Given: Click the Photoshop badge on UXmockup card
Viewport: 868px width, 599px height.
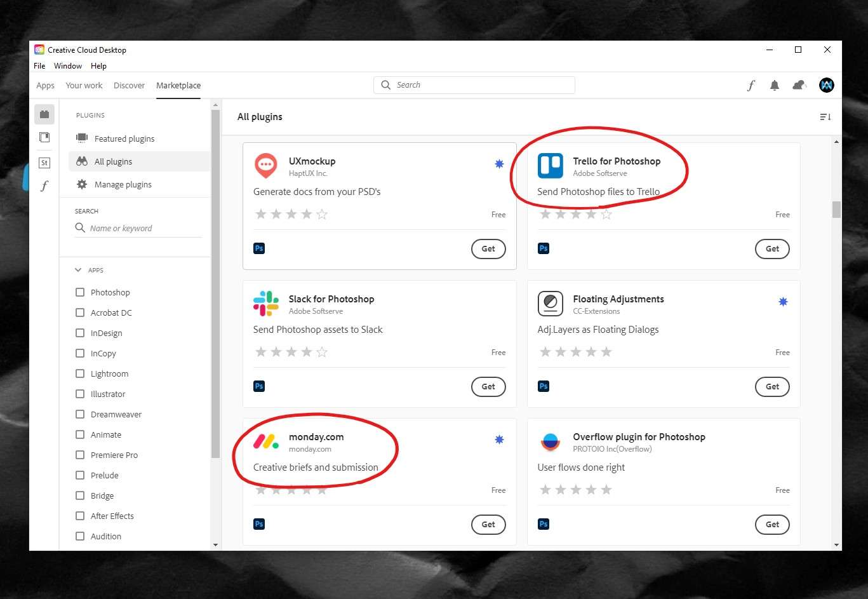Looking at the screenshot, I should (x=259, y=248).
